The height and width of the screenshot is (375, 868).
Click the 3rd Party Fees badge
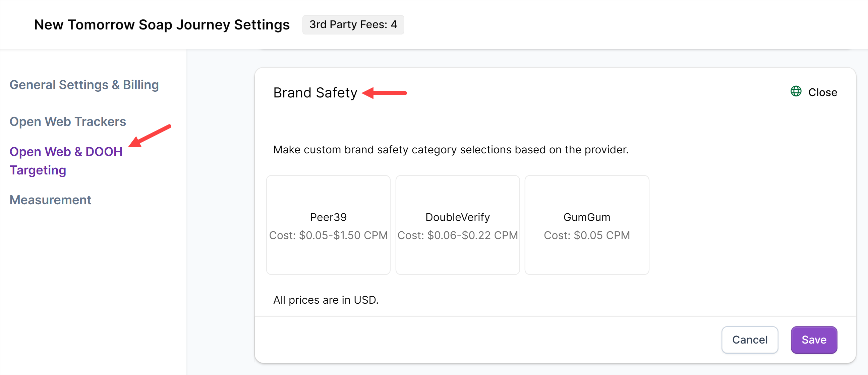click(x=353, y=24)
